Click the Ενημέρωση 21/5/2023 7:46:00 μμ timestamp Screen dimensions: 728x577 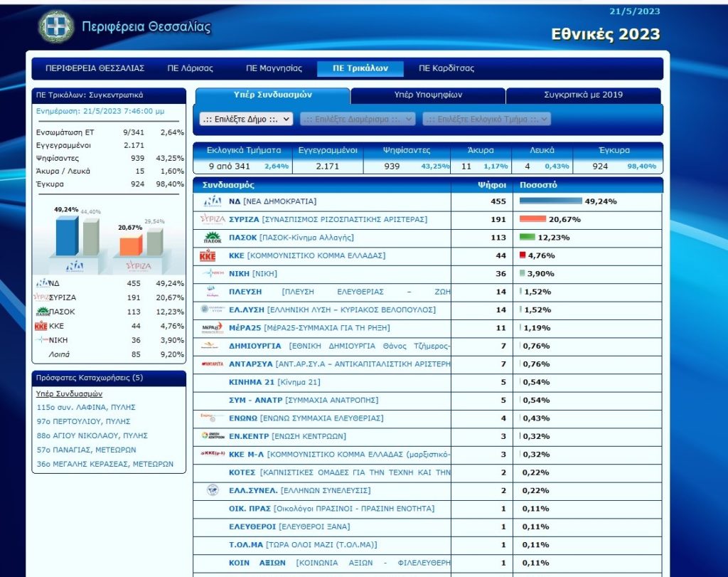coord(100,111)
